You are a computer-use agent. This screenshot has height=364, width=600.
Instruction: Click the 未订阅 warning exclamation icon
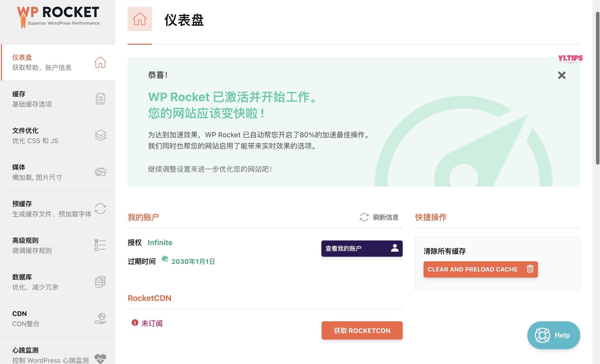(x=135, y=323)
